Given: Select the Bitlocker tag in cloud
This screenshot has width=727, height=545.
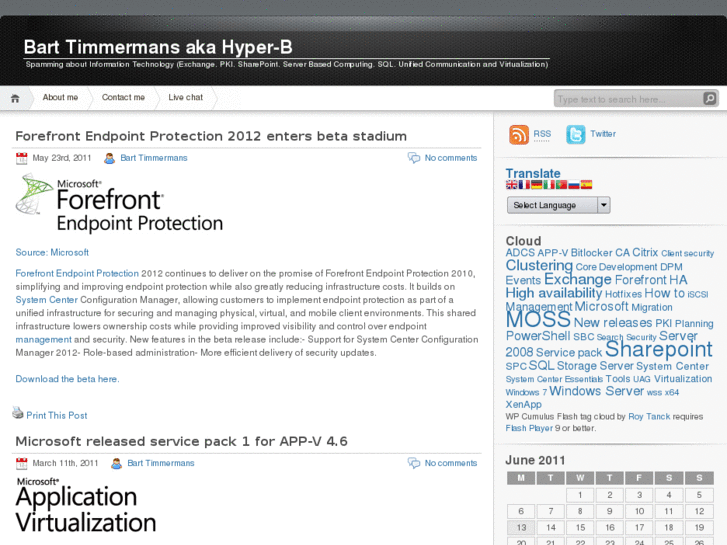Looking at the screenshot, I should (591, 253).
